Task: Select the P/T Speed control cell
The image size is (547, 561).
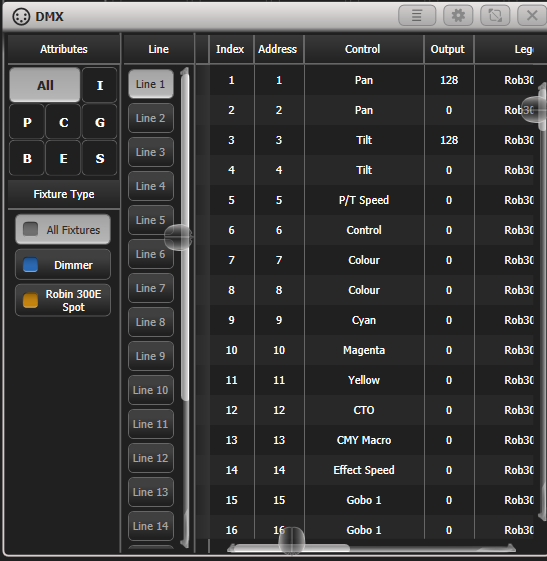Action: pyautogui.click(x=364, y=200)
